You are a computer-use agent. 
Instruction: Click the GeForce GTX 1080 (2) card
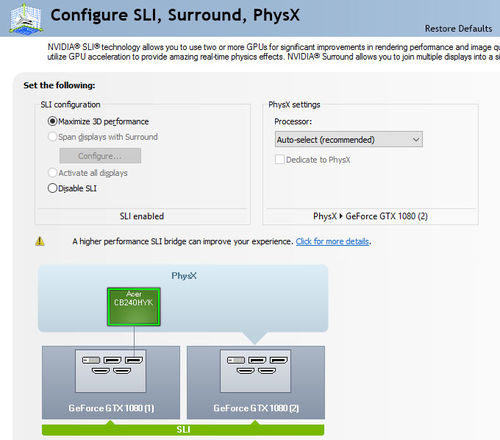pos(256,382)
